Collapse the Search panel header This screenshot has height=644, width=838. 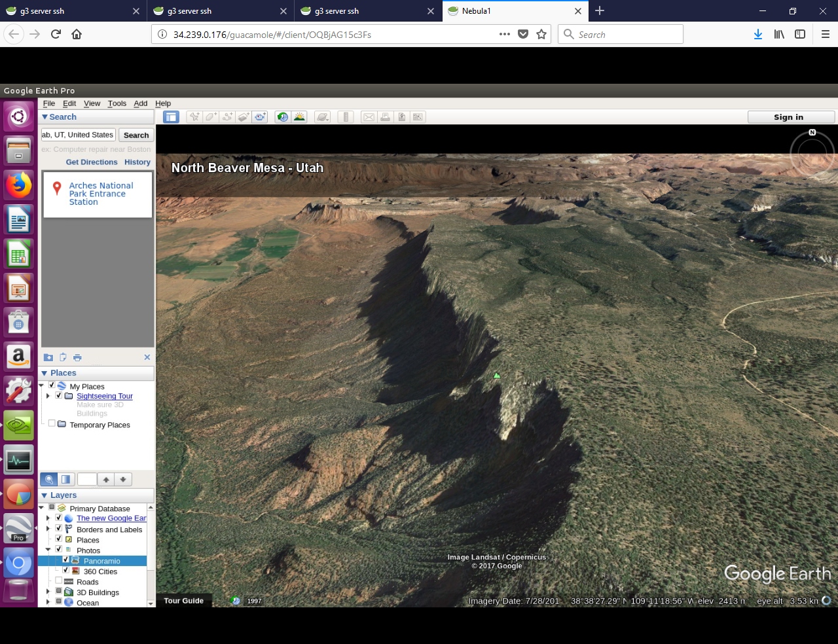98,117
